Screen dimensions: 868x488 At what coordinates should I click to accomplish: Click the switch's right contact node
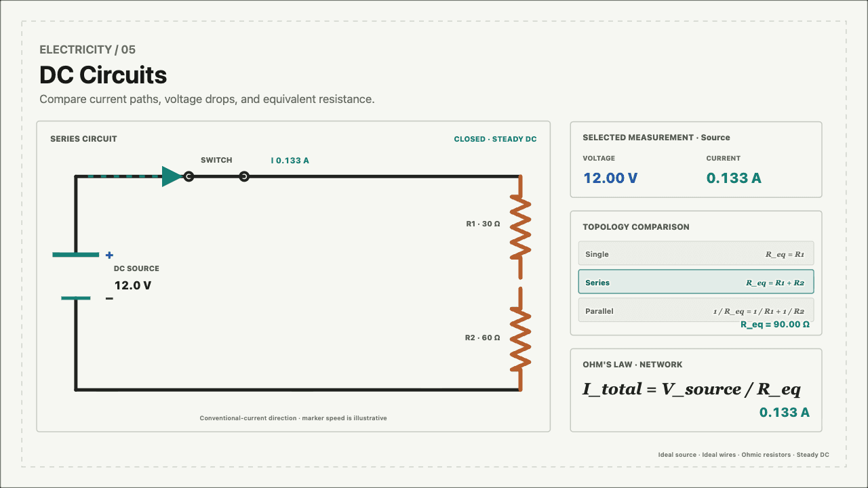coord(244,177)
